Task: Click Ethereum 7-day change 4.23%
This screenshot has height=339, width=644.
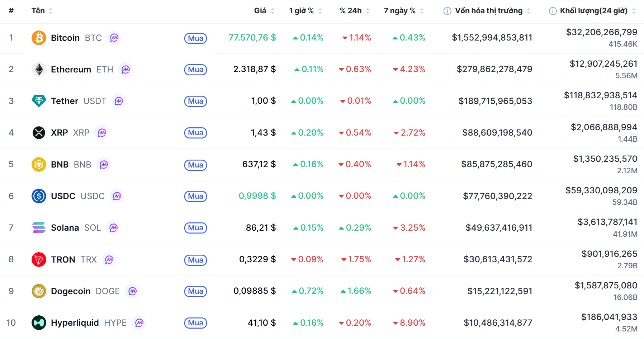Action: click(x=409, y=69)
